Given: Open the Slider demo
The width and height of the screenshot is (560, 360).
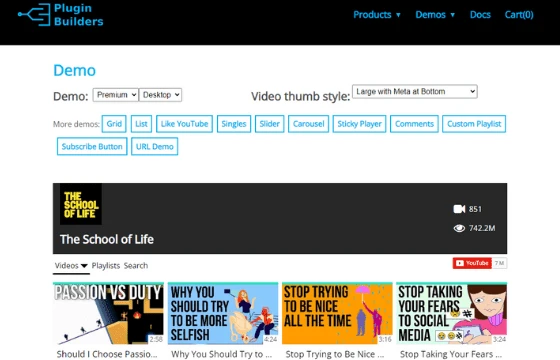Looking at the screenshot, I should 269,124.
